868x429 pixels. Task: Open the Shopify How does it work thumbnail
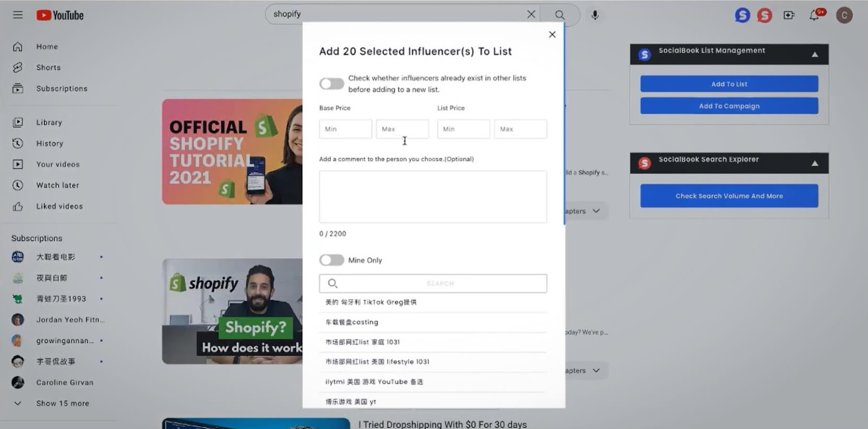(x=232, y=311)
